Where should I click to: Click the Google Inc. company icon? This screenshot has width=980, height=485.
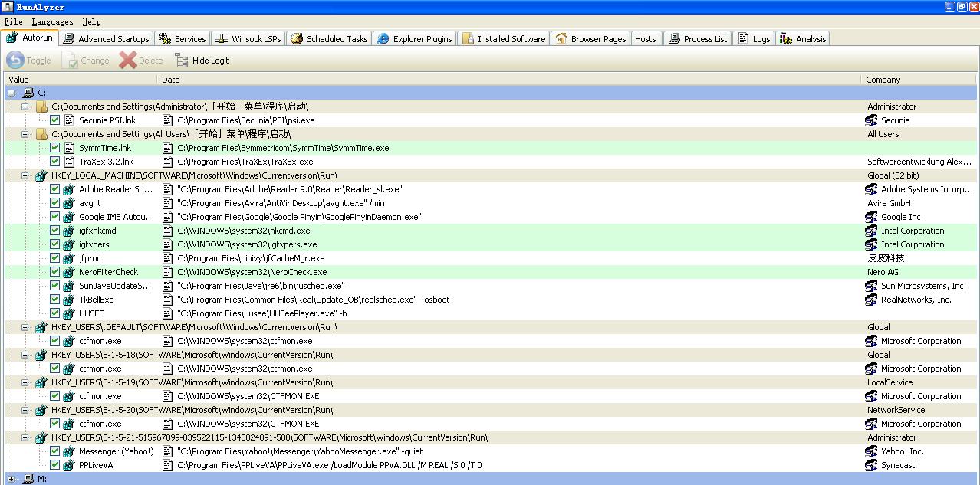pos(871,217)
